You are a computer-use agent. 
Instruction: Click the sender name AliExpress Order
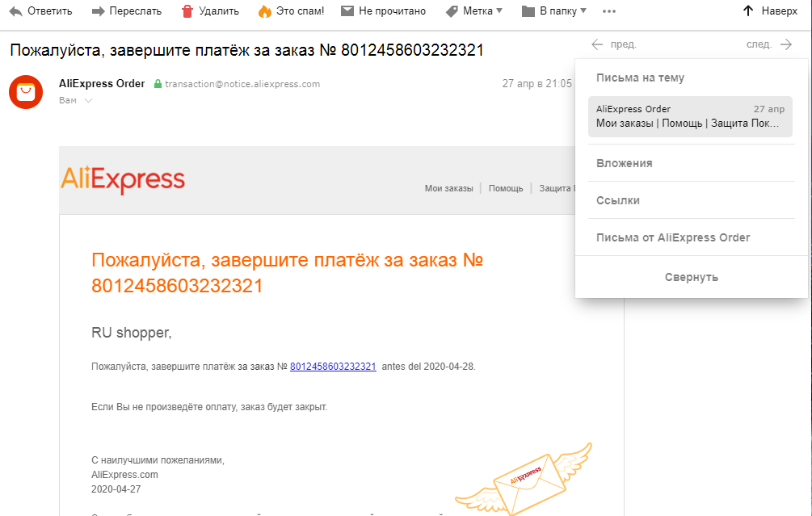click(x=102, y=83)
